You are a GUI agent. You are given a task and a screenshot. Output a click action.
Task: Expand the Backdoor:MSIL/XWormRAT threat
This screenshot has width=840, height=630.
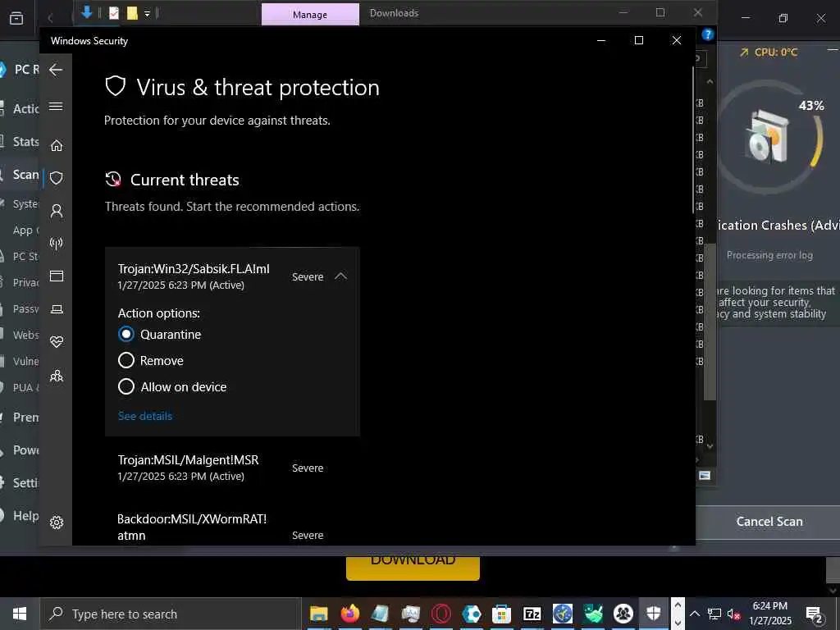click(x=232, y=527)
